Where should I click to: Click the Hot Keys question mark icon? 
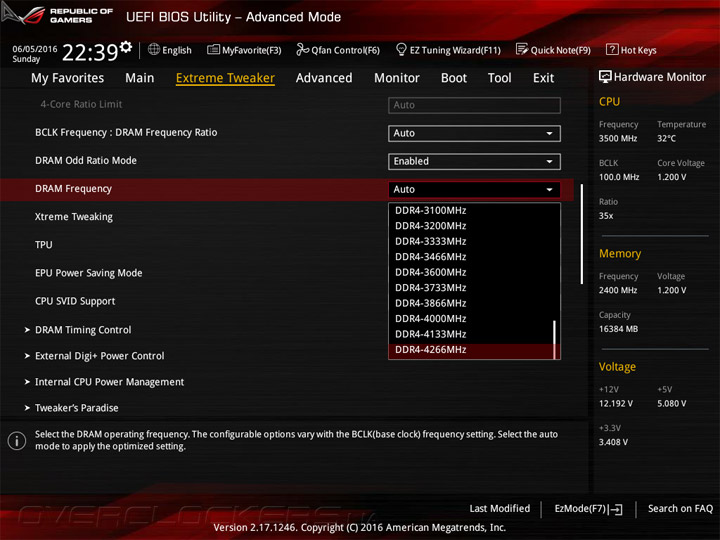click(612, 49)
